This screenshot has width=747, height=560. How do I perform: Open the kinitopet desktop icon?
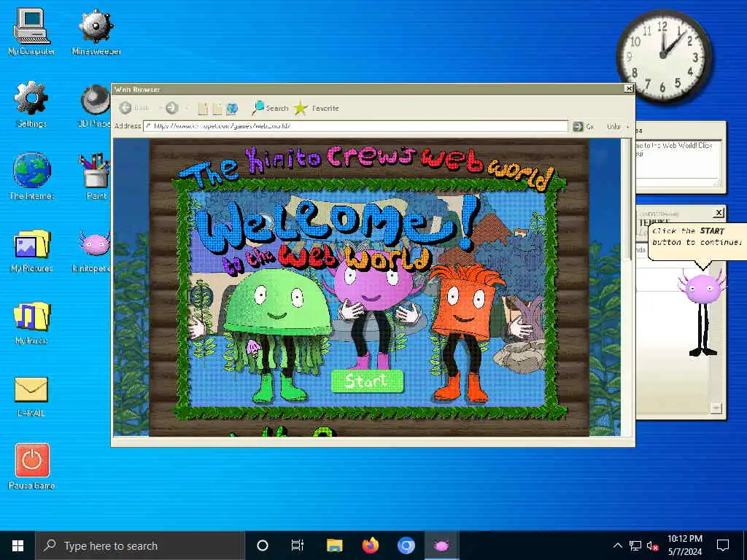point(93,251)
